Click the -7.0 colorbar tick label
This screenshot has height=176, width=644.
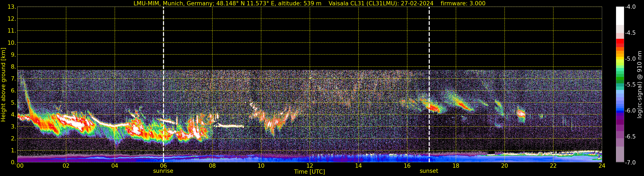click(x=630, y=163)
